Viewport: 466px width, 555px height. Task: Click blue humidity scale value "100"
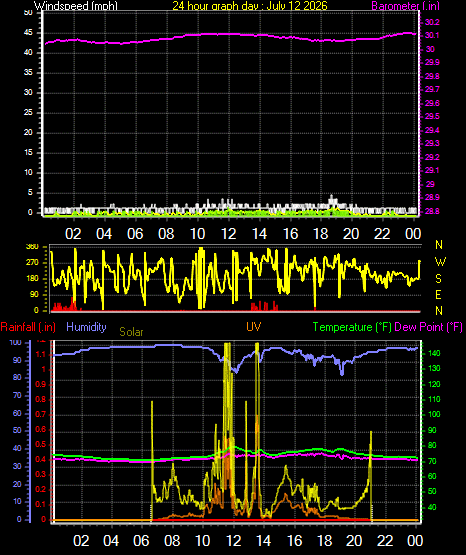click(x=16, y=342)
